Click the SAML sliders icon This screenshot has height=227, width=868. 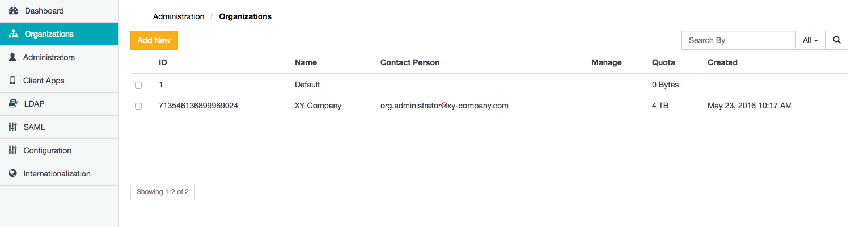click(12, 127)
